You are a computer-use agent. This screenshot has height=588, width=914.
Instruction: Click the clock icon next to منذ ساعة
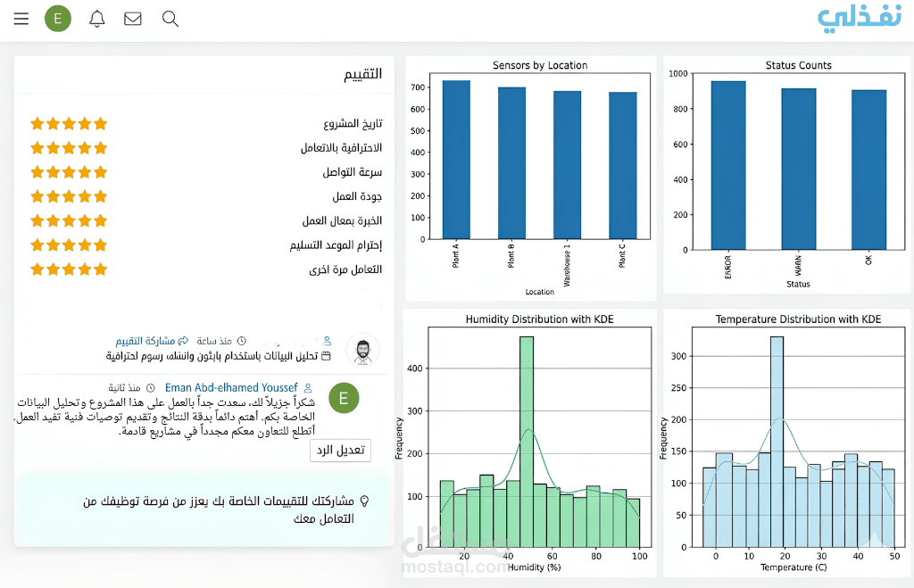[x=241, y=341]
